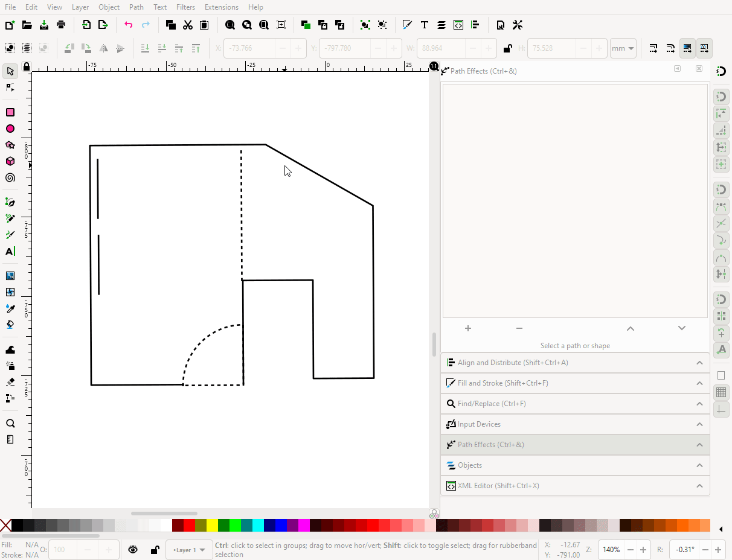Open the Object menu
732x560 pixels.
109,7
